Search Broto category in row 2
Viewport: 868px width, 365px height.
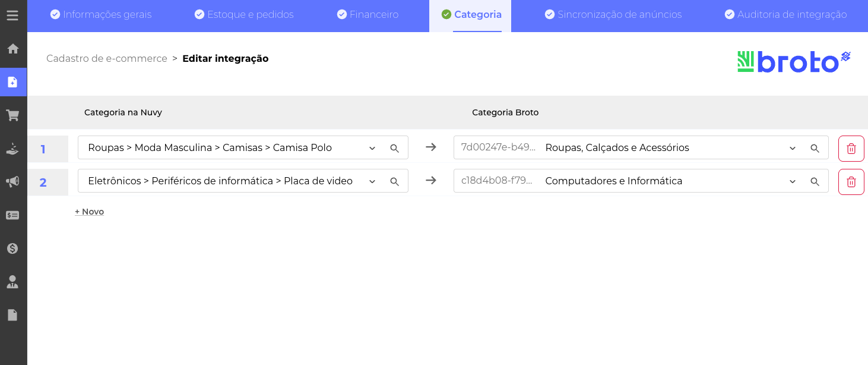pyautogui.click(x=815, y=182)
